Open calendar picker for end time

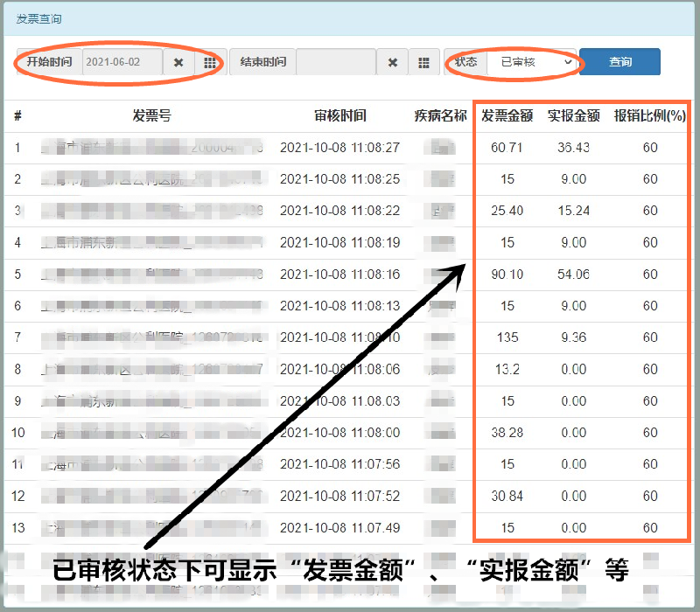click(423, 63)
